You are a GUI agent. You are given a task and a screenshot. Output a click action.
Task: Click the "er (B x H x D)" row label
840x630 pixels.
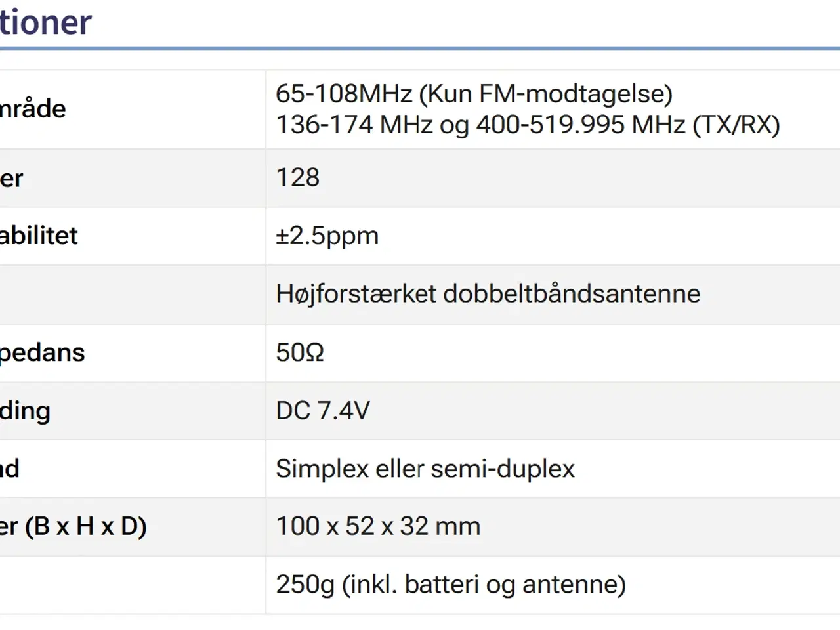73,526
